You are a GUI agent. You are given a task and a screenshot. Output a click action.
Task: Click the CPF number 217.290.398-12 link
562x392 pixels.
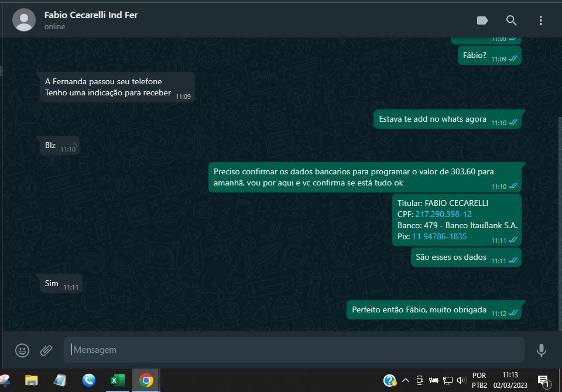click(x=443, y=214)
